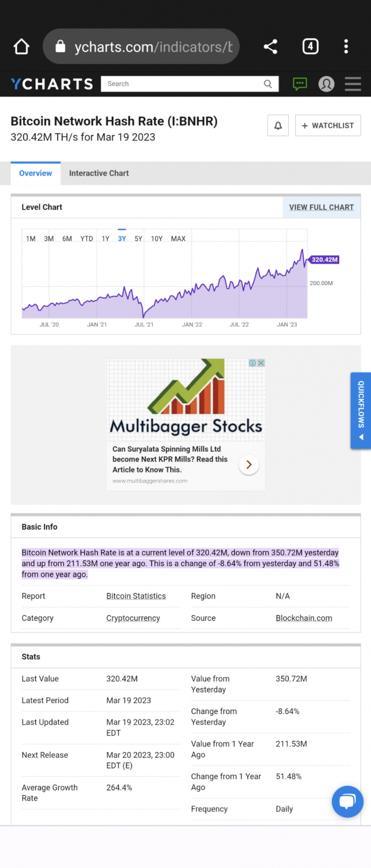This screenshot has height=868, width=371.
Task: Open the browser share icon
Action: point(270,47)
